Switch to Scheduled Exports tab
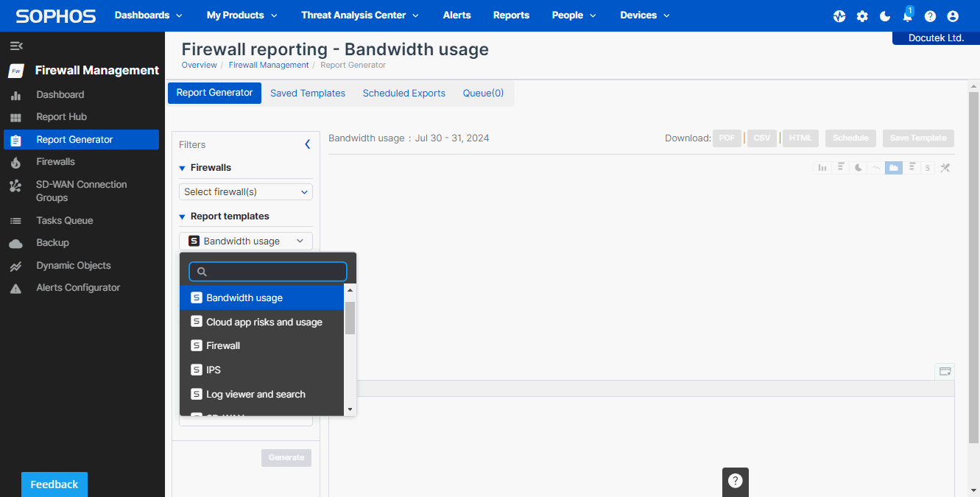Screen dimensions: 980x497 pos(404,93)
